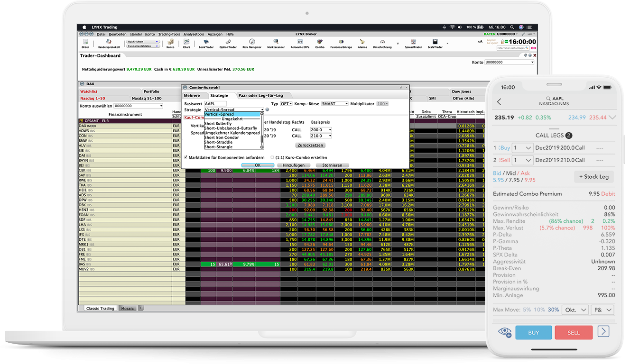630x364 pixels.
Task: Click the Wi-Fi icon in macOS menu bar
Action: (452, 27)
